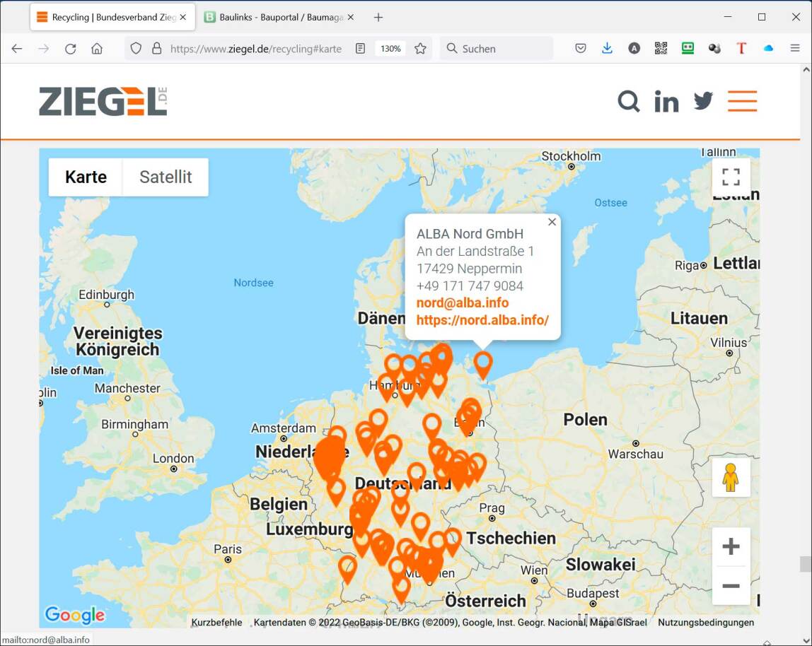Screen dimensions: 812x646
Task: Click the map pin below ALBA Nord popup
Action: (483, 365)
